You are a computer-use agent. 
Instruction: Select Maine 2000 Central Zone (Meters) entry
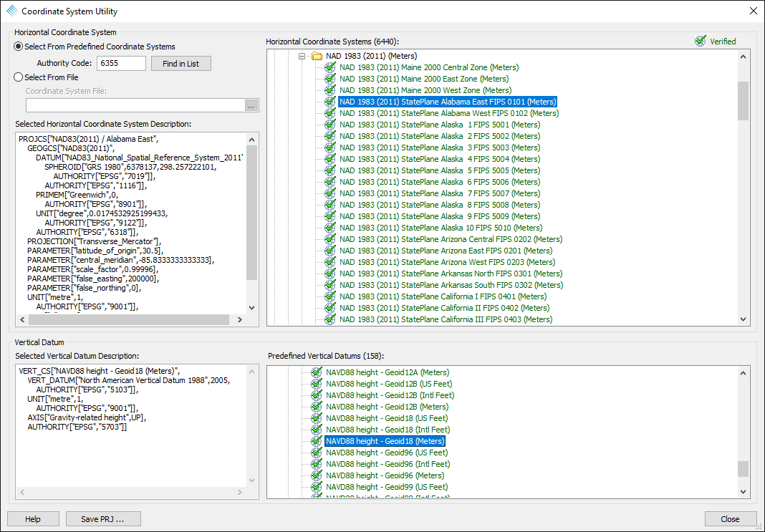pos(429,67)
